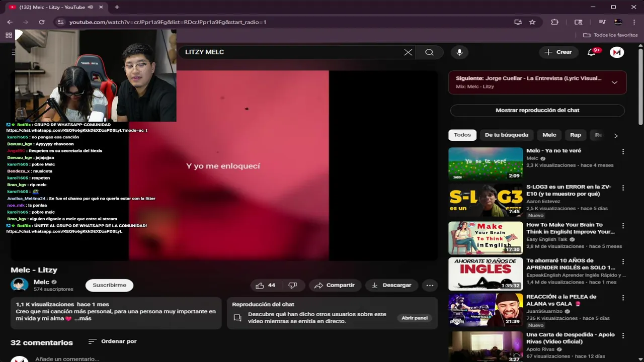644x362 pixels.
Task: Select the Todos filter chip
Action: coord(462,135)
